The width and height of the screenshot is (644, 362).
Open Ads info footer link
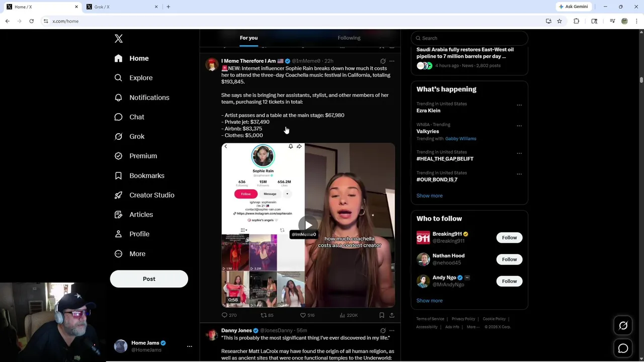coord(452,327)
